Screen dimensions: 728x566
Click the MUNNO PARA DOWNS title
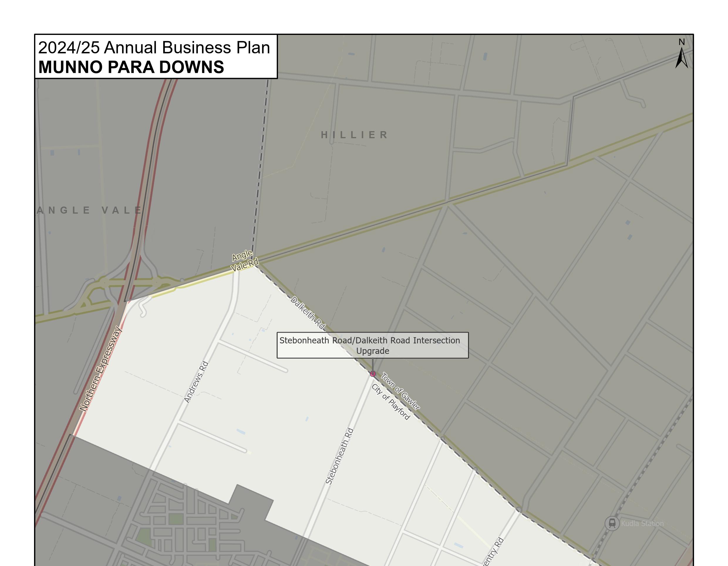(131, 67)
